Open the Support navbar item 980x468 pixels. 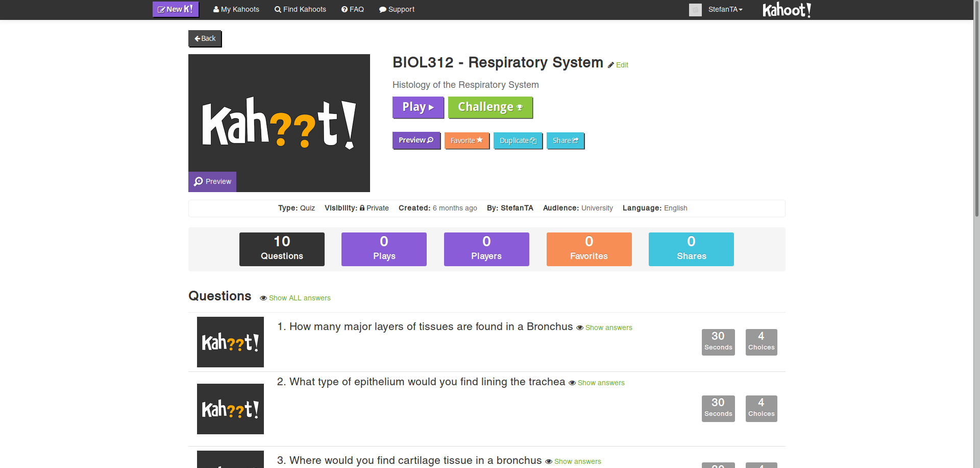pyautogui.click(x=397, y=9)
